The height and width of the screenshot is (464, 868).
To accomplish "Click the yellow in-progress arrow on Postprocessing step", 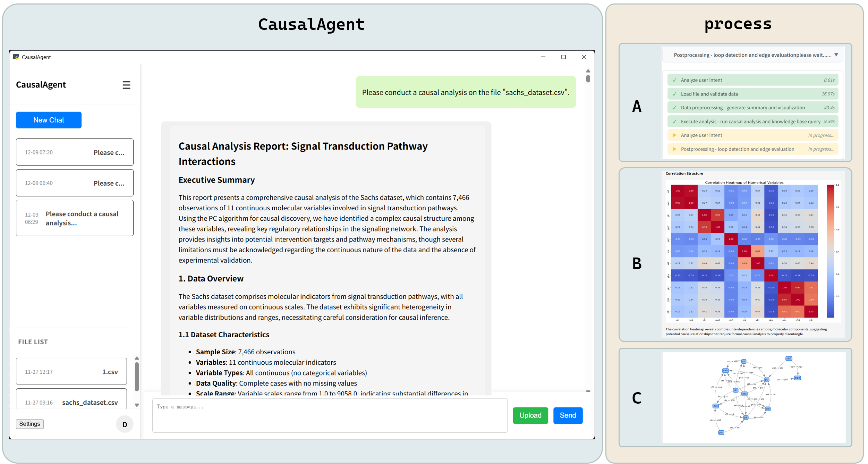I will point(674,149).
